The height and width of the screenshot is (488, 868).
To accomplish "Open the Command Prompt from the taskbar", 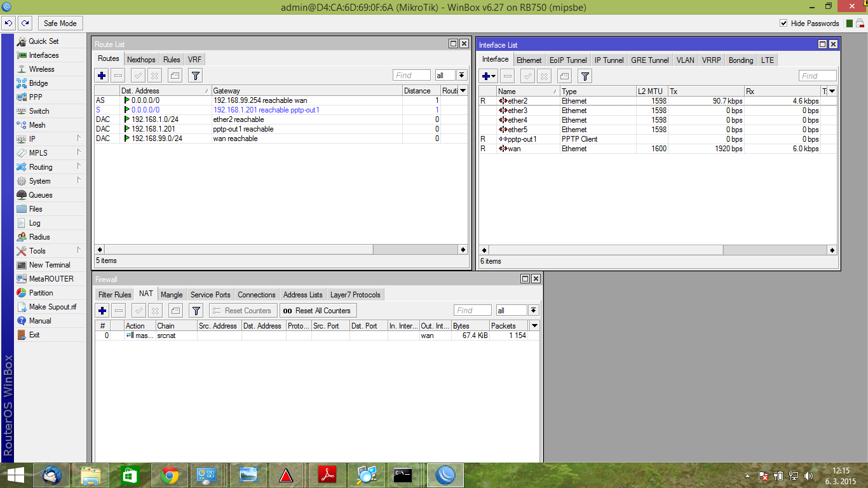I will (404, 475).
